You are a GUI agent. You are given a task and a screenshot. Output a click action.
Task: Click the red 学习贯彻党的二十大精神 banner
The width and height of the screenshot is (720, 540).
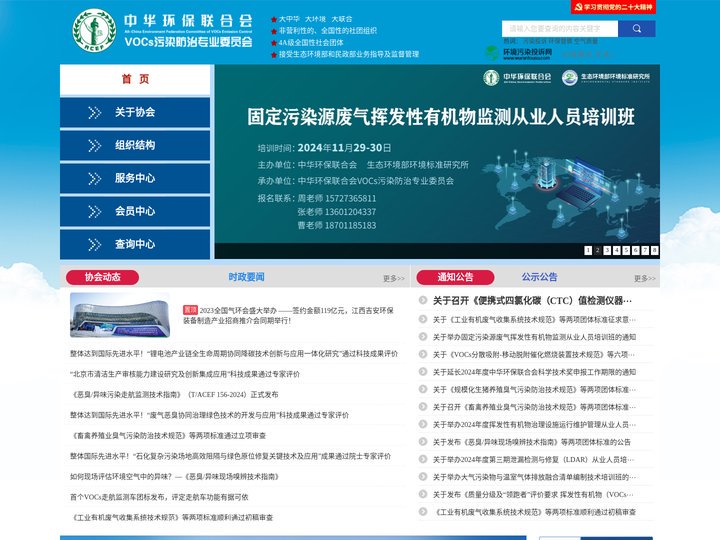click(613, 7)
